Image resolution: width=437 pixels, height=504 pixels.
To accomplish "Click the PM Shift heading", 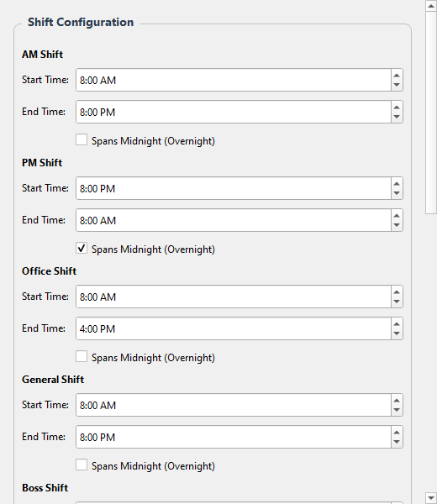I will click(x=42, y=163).
